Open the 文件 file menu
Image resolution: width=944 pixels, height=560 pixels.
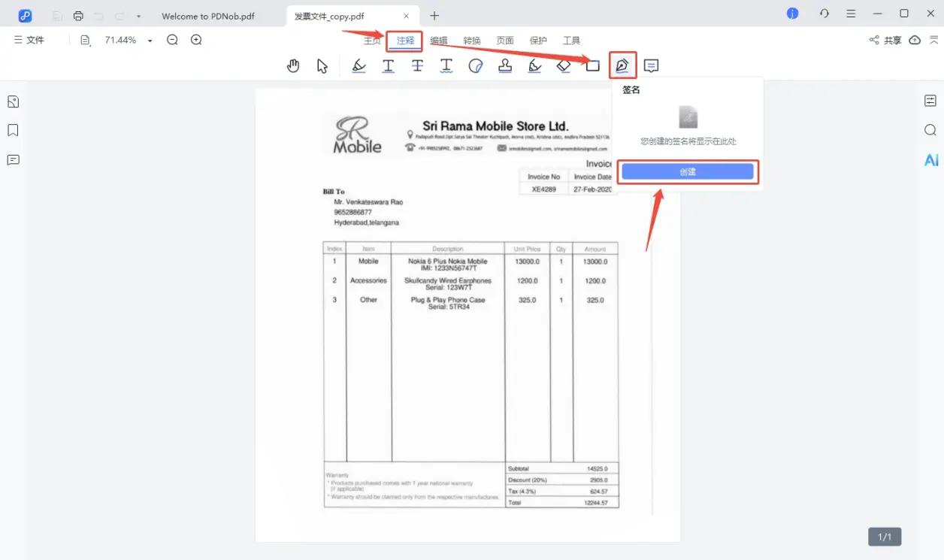[29, 41]
